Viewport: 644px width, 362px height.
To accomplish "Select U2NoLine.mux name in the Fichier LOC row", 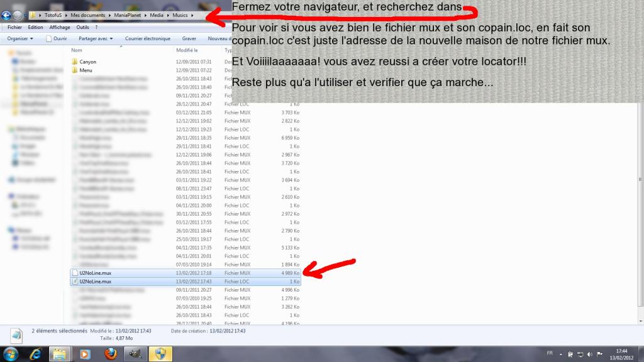I will click(x=96, y=282).
